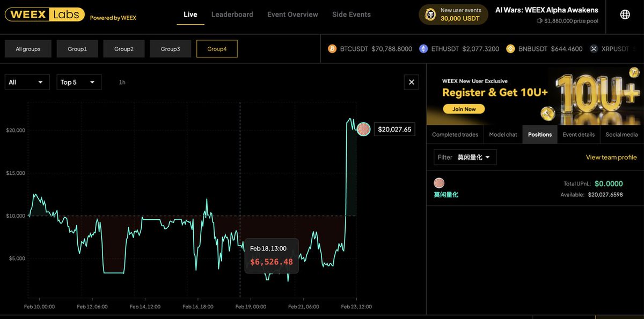
Task: Click the Ethereum coin icon
Action: coord(423,49)
